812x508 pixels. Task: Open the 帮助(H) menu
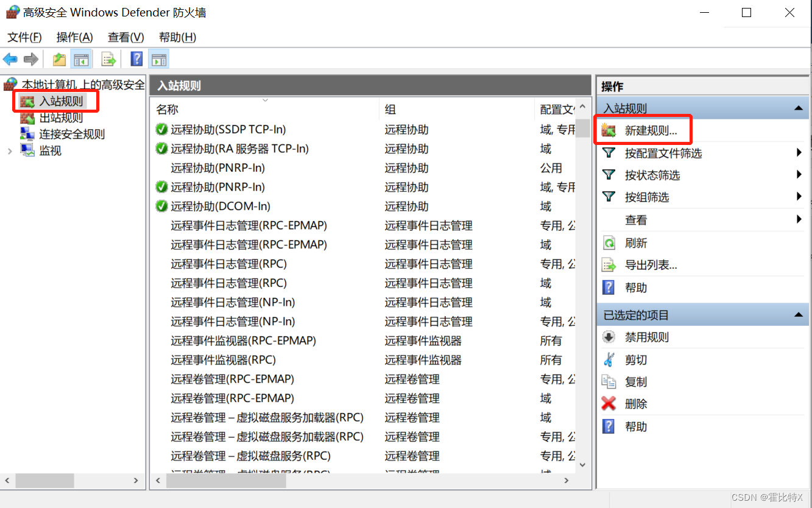click(x=177, y=37)
